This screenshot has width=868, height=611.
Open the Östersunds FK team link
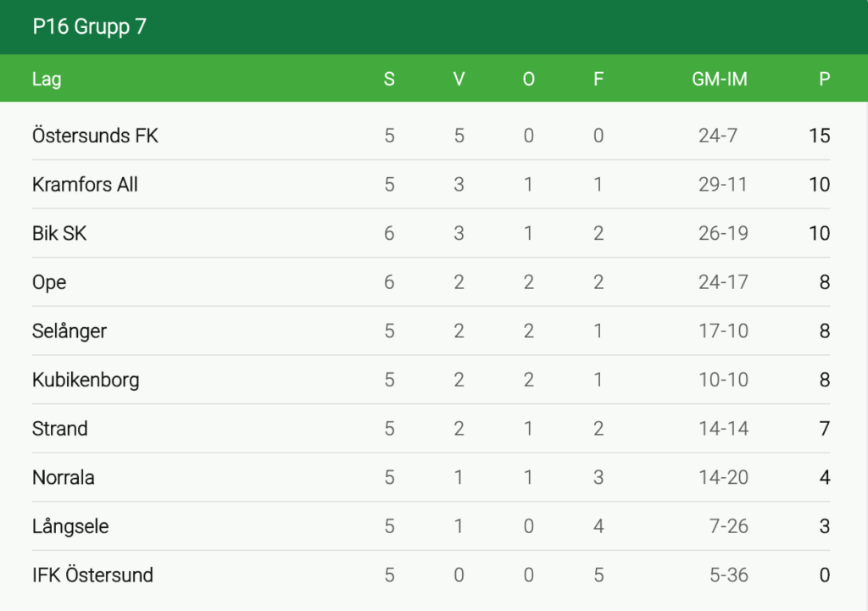[95, 136]
